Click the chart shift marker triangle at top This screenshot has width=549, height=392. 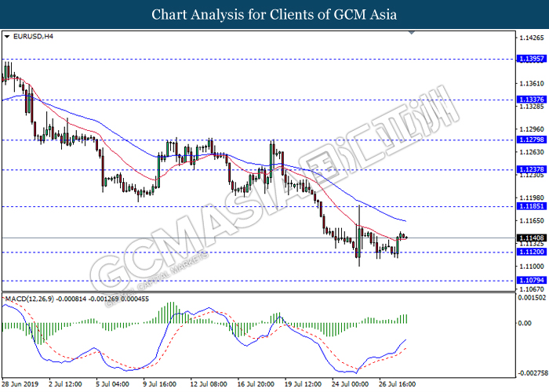(412, 33)
